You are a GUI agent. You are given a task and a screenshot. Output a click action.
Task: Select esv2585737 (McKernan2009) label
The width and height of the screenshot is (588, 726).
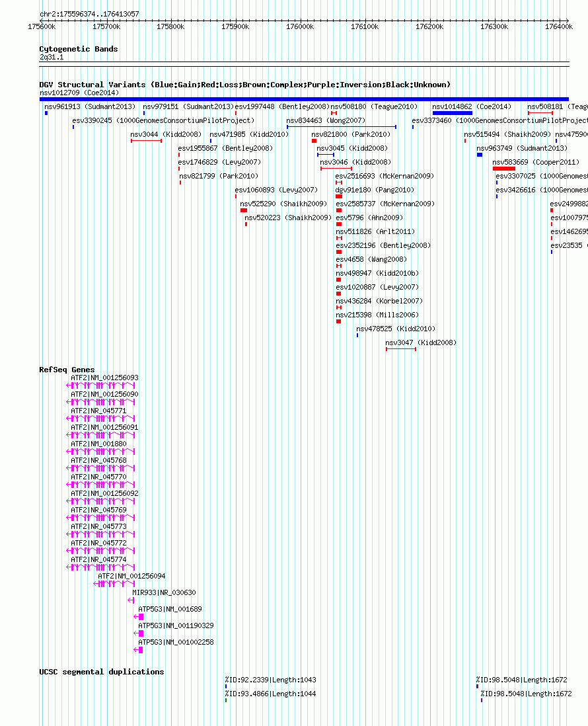coord(385,204)
